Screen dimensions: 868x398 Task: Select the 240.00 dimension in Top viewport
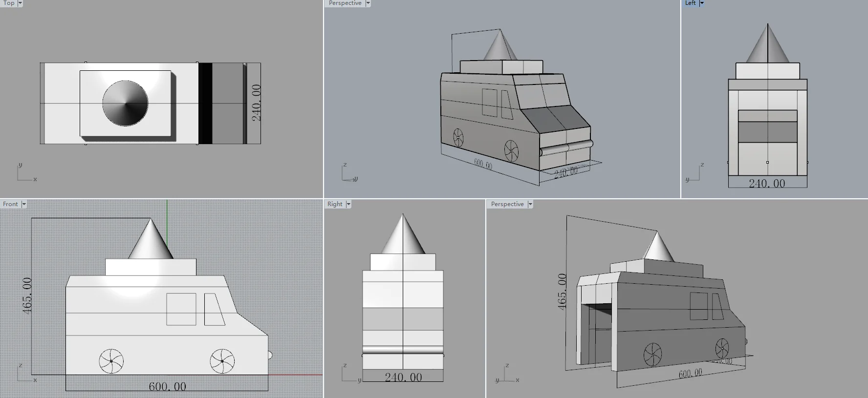tap(256, 103)
